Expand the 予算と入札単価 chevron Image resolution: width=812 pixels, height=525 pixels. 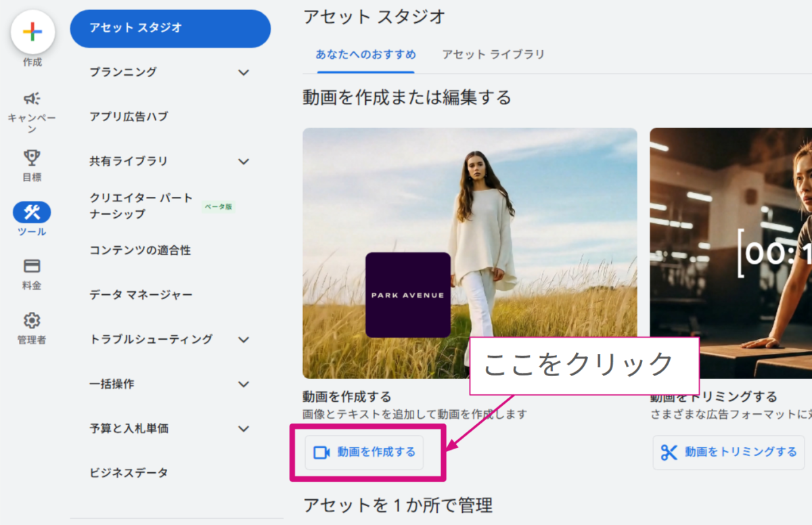(x=244, y=428)
